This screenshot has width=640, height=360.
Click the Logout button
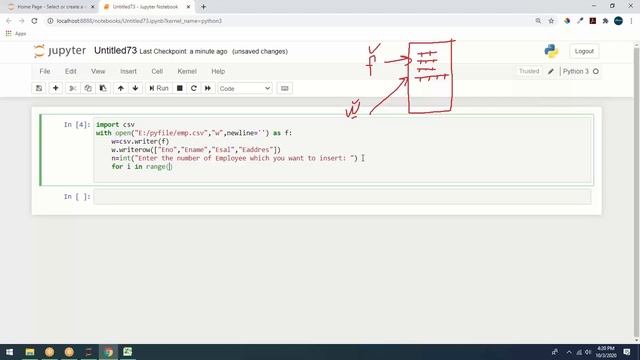584,51
